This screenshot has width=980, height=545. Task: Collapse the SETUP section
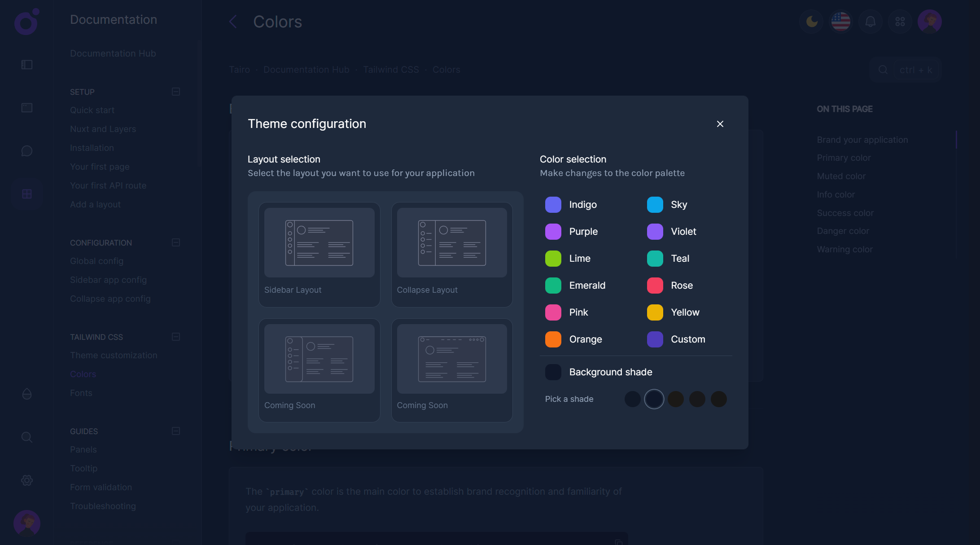point(176,92)
